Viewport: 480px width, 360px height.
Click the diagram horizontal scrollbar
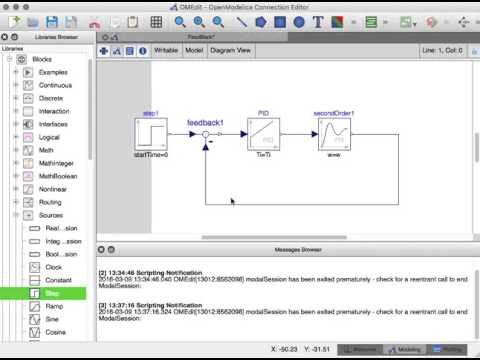coord(274,237)
